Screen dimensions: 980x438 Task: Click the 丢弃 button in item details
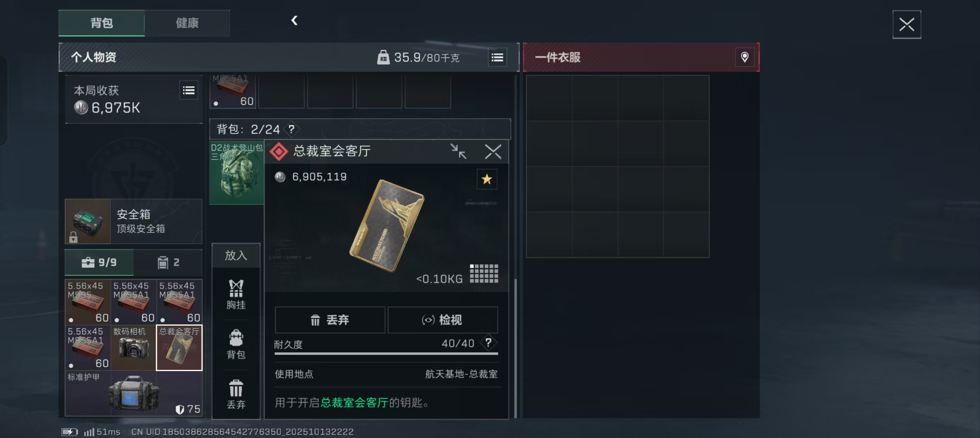point(330,320)
